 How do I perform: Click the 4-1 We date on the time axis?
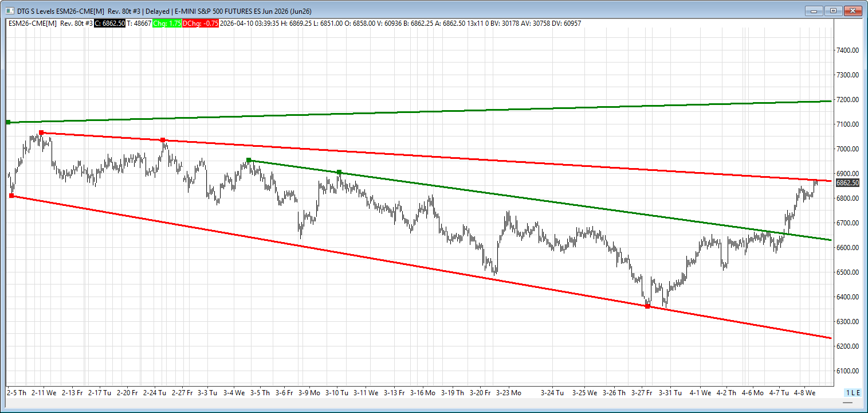[x=700, y=393]
